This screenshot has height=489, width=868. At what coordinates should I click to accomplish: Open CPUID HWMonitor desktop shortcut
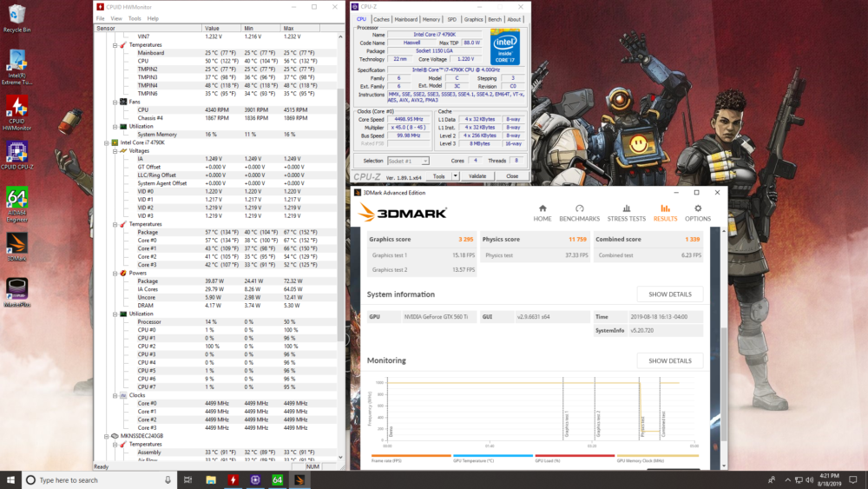[x=16, y=112]
